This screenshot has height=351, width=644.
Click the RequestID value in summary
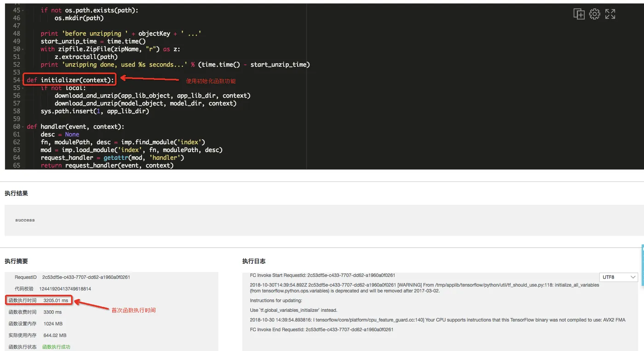[x=86, y=277]
